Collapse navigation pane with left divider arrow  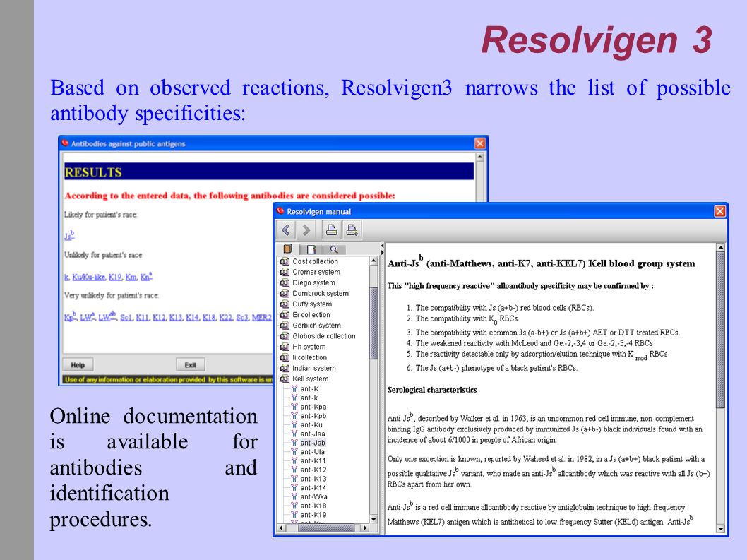[382, 246]
